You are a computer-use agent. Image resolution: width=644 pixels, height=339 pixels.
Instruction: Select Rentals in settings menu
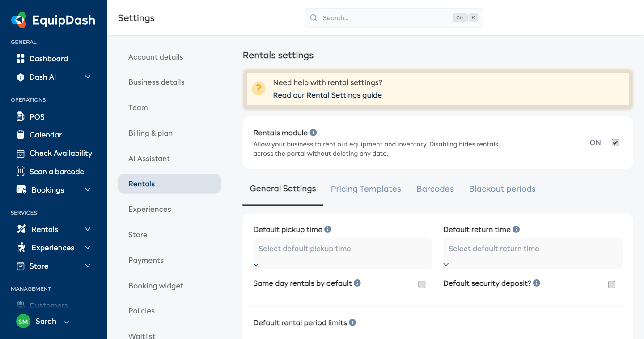click(x=169, y=184)
